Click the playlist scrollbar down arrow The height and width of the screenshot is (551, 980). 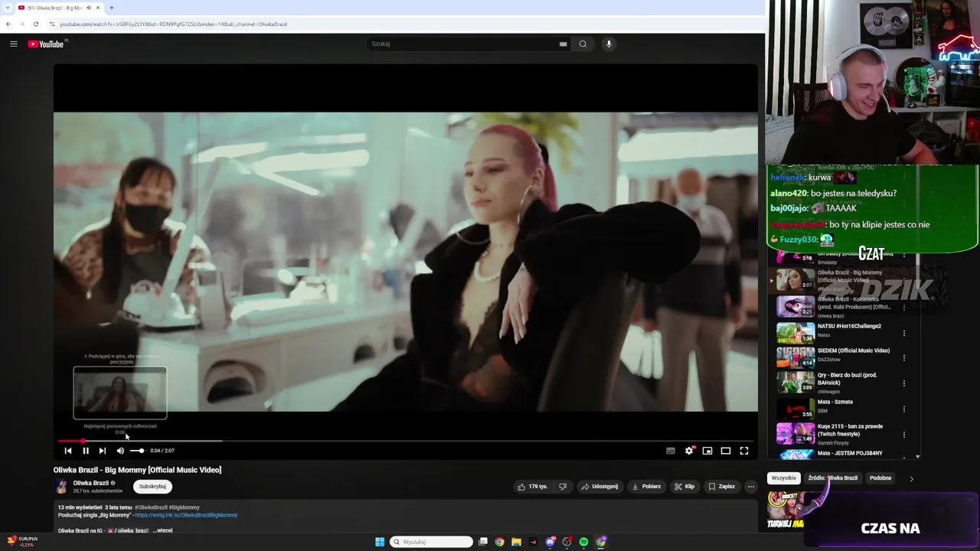point(917,457)
